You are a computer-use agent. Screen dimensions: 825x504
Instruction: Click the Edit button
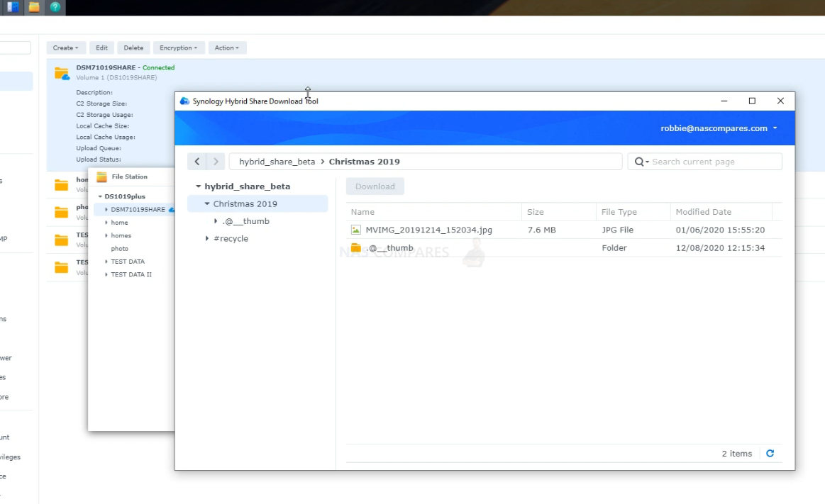click(x=101, y=47)
